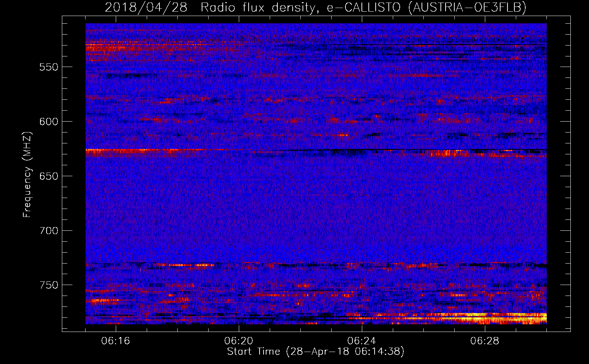Click the 06:28 time tick label
The image size is (589, 364).
(485, 341)
